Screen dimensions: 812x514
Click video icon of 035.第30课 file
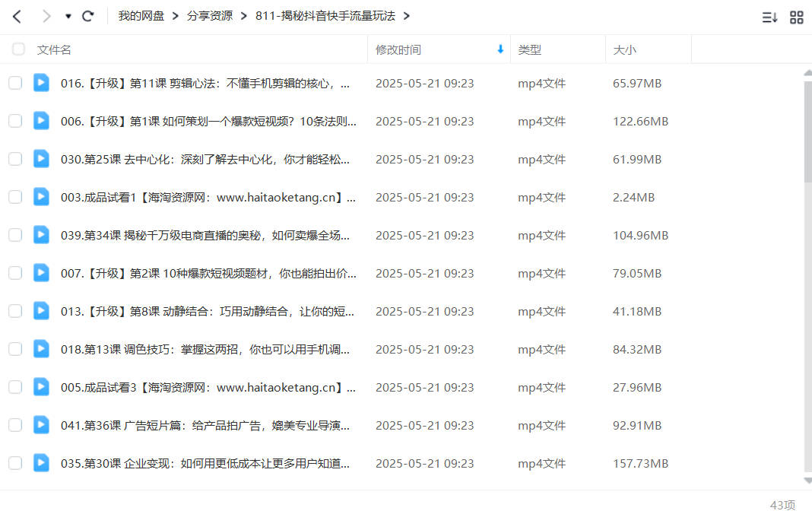(41, 462)
